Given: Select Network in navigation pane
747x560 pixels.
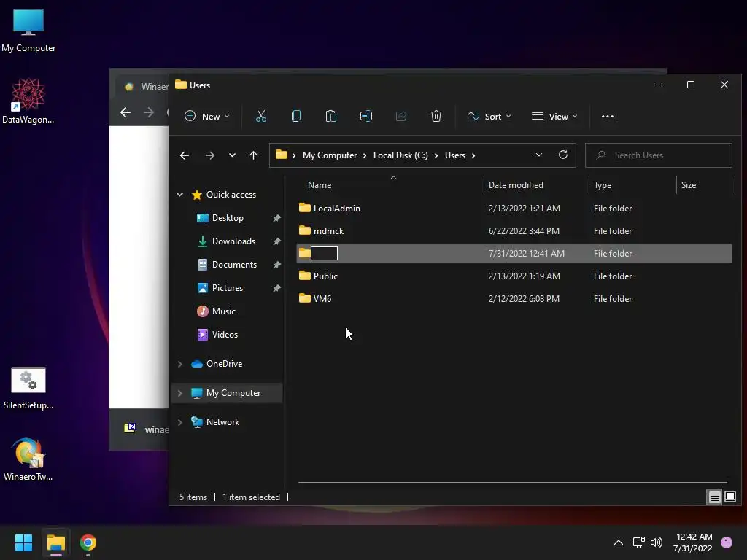Looking at the screenshot, I should [x=222, y=422].
